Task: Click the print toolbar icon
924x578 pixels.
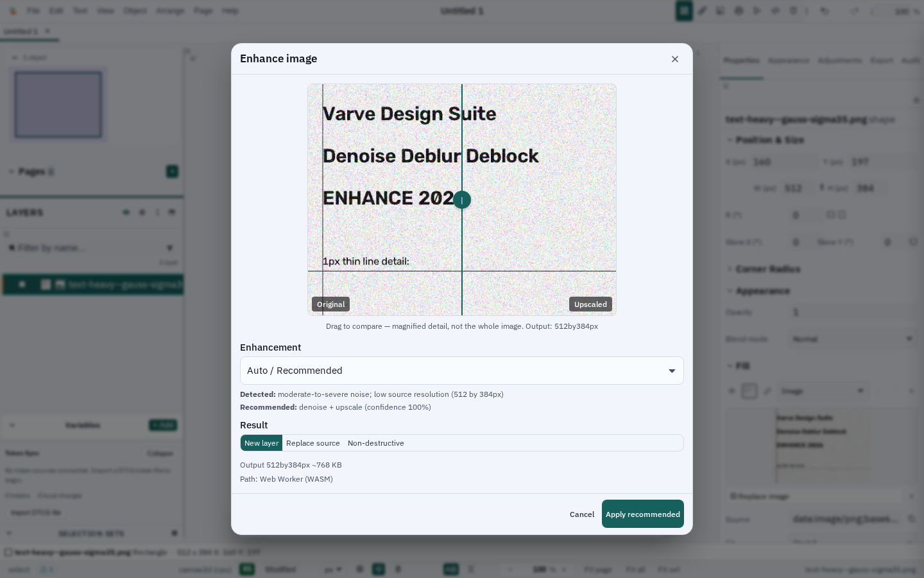Action: [739, 11]
